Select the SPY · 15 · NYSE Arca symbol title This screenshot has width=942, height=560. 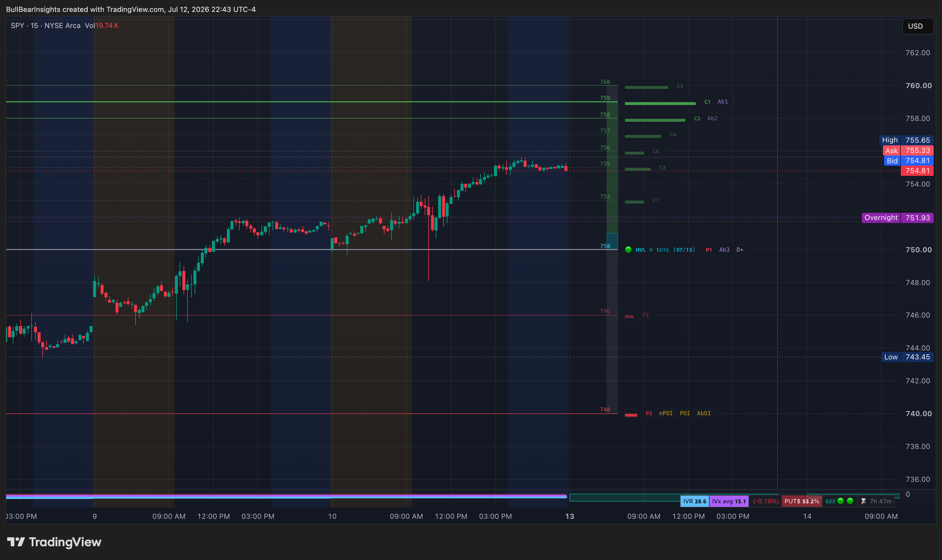(45, 26)
